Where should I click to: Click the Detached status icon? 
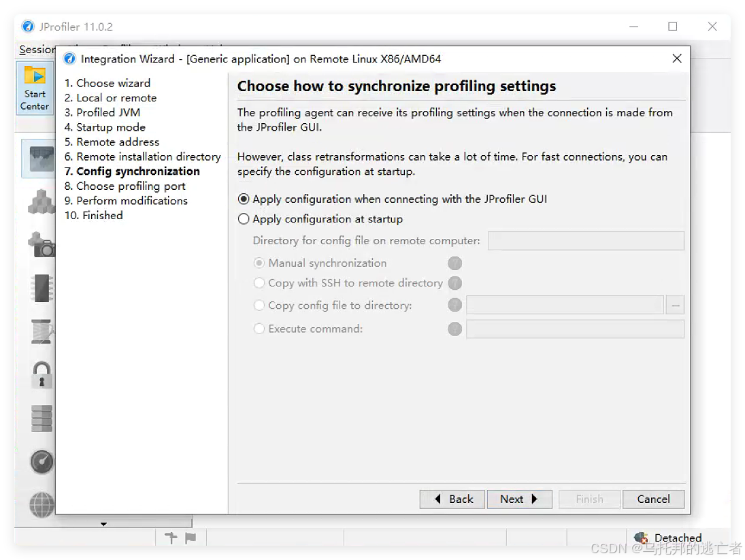[x=642, y=538]
